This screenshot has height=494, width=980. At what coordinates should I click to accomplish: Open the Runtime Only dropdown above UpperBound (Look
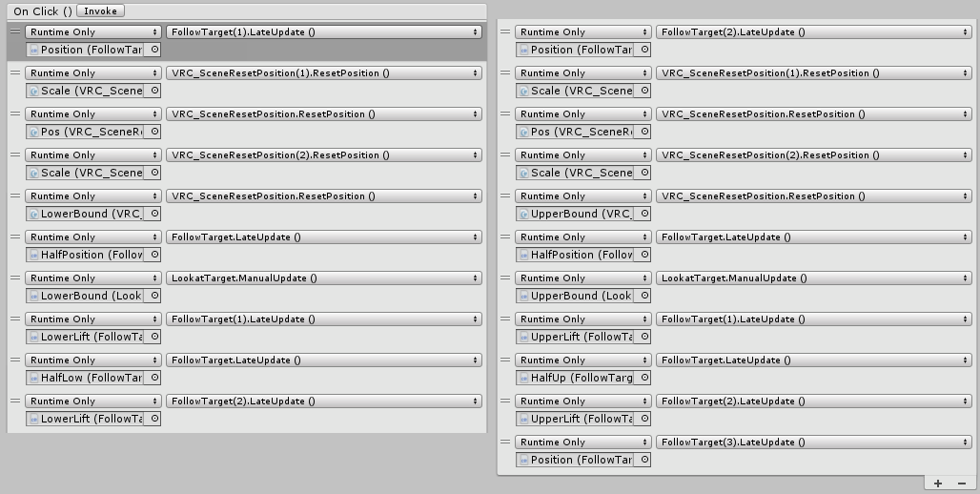click(x=582, y=278)
